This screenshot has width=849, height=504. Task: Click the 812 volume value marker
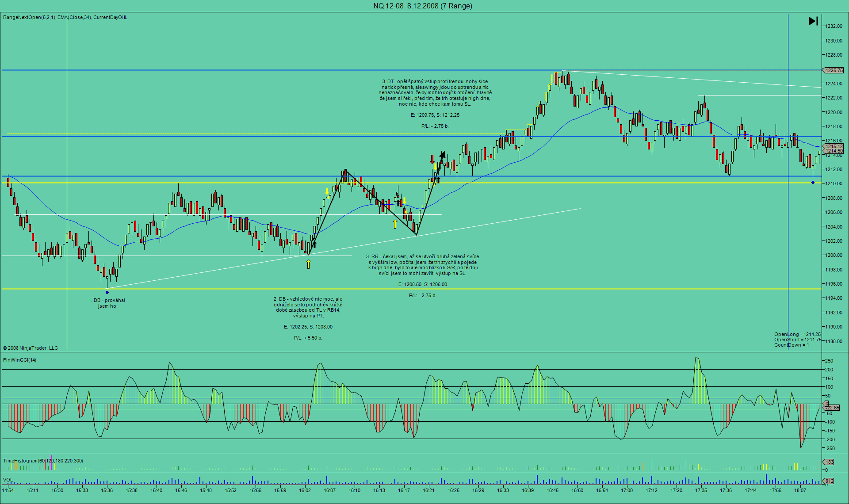pos(829,481)
